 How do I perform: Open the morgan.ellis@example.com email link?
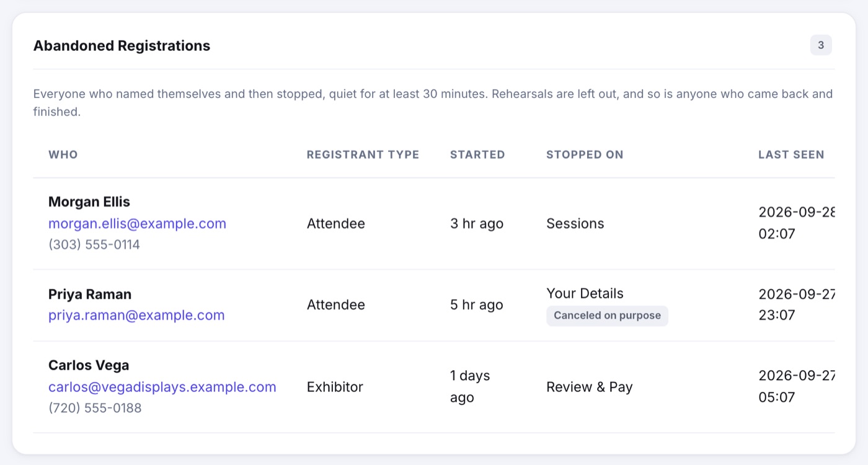point(137,223)
